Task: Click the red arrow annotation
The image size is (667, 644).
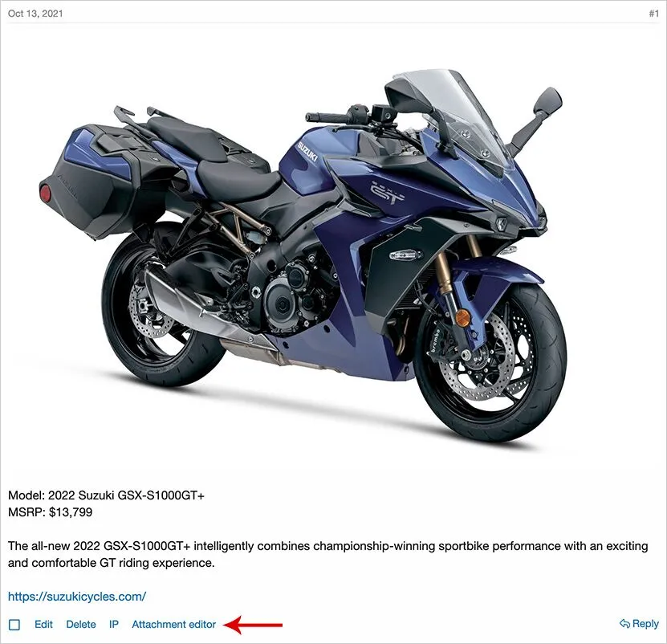Action: (254, 625)
